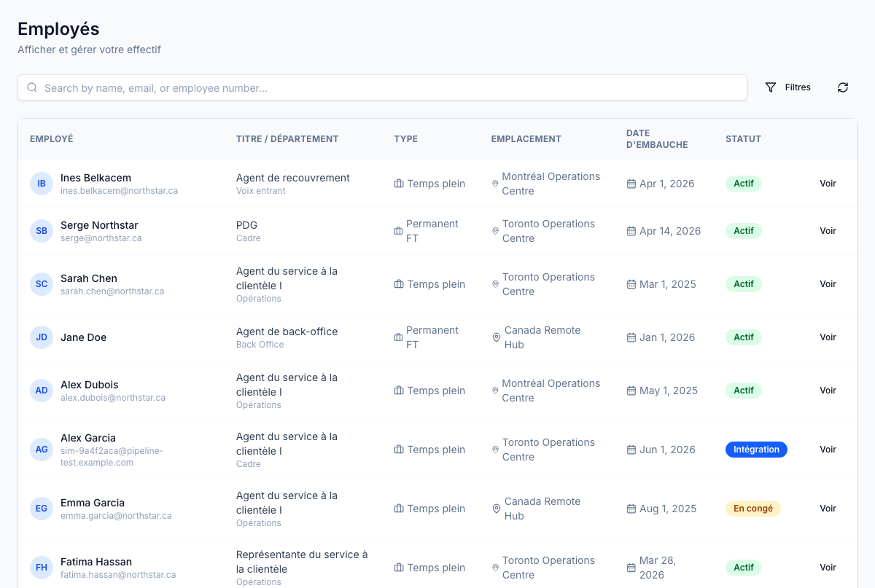This screenshot has height=588, width=875.
Task: Click Voix entrant department text
Action: click(261, 191)
